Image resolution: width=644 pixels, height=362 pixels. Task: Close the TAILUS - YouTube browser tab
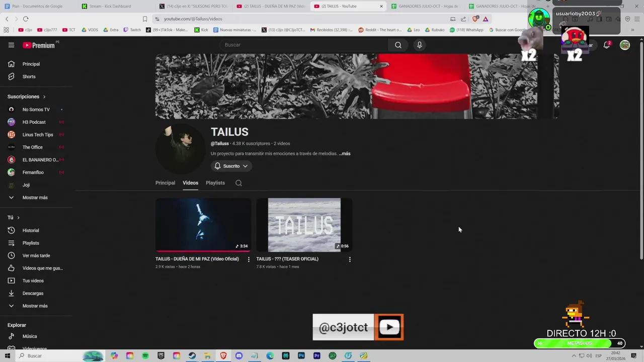[x=381, y=6]
